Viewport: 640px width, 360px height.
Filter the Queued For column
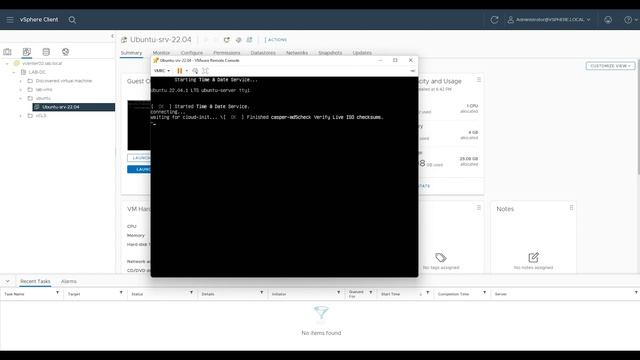pos(371,293)
